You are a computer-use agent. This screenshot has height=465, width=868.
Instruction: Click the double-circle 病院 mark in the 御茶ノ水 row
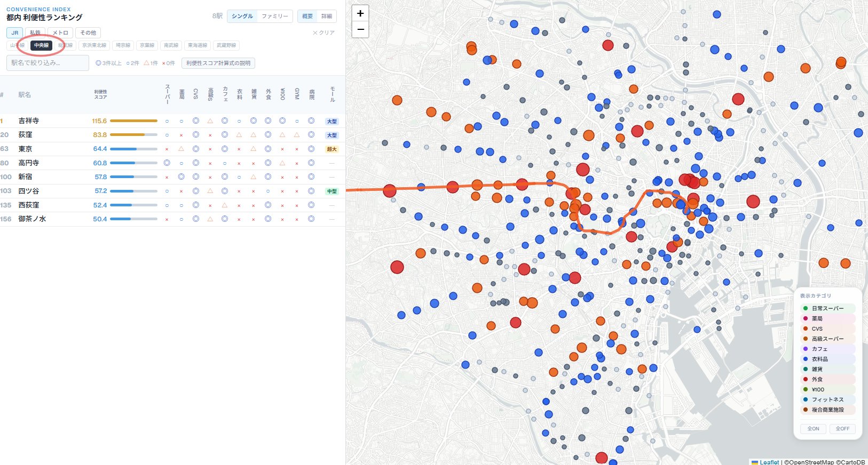pyautogui.click(x=311, y=219)
